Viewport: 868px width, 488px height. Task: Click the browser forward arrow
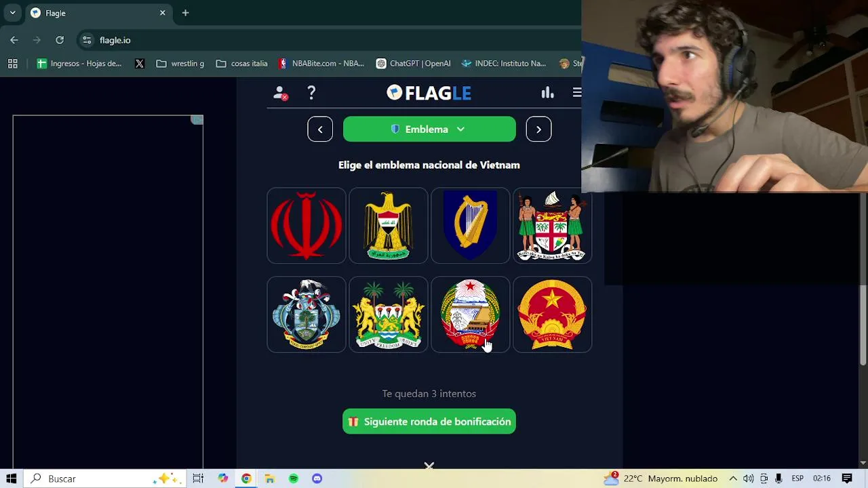[37, 40]
